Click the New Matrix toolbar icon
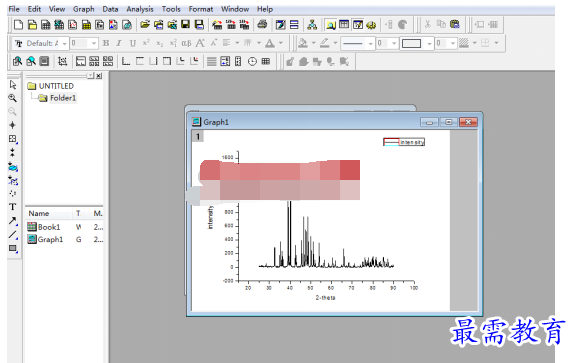 click(x=86, y=25)
